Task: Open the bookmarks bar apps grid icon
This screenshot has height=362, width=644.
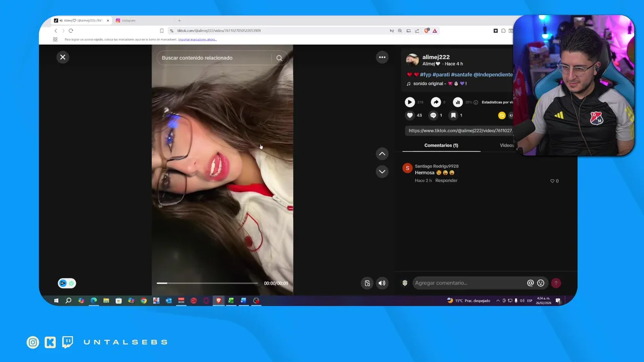Action: 55,39
